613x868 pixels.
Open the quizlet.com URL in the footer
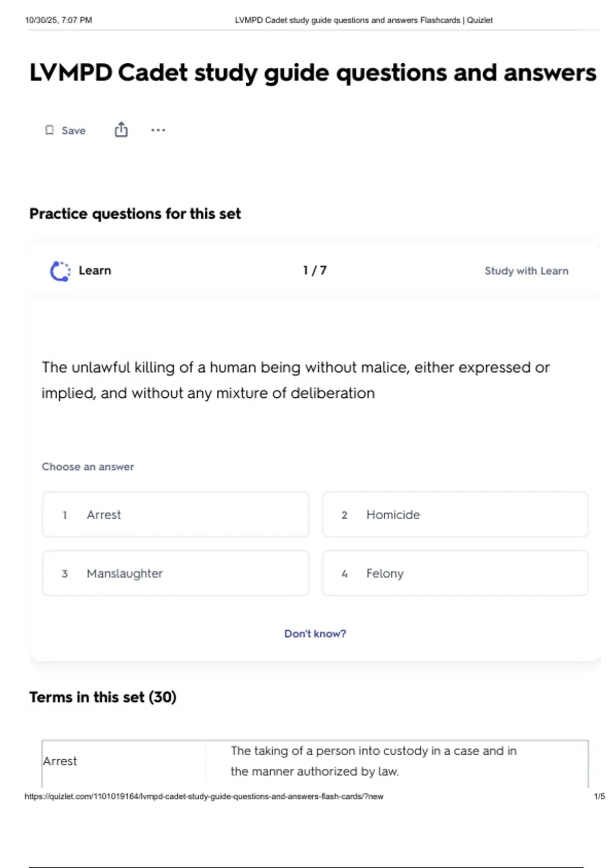pyautogui.click(x=204, y=797)
